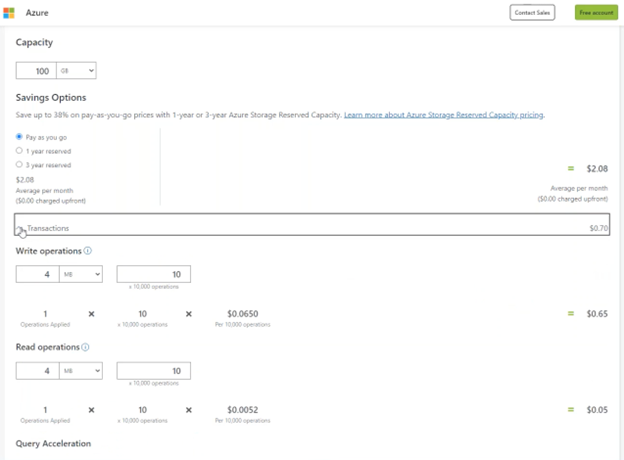Click the Read operations size field

37,371
